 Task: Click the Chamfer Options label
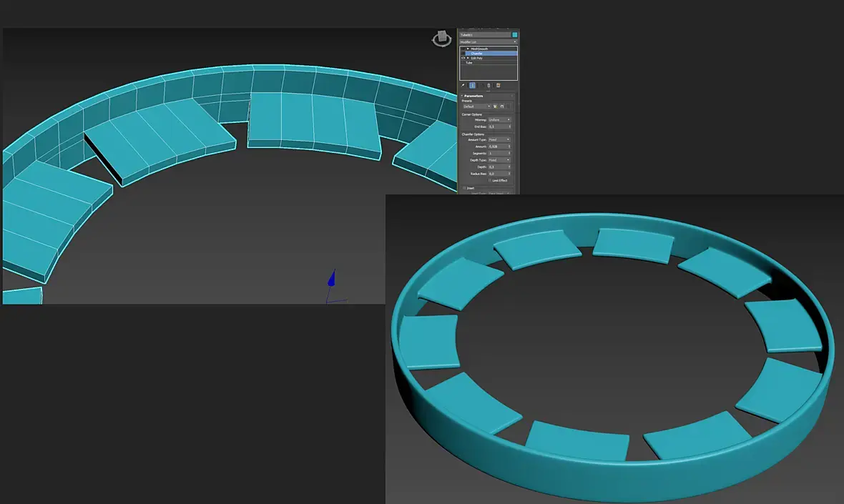[x=473, y=134]
